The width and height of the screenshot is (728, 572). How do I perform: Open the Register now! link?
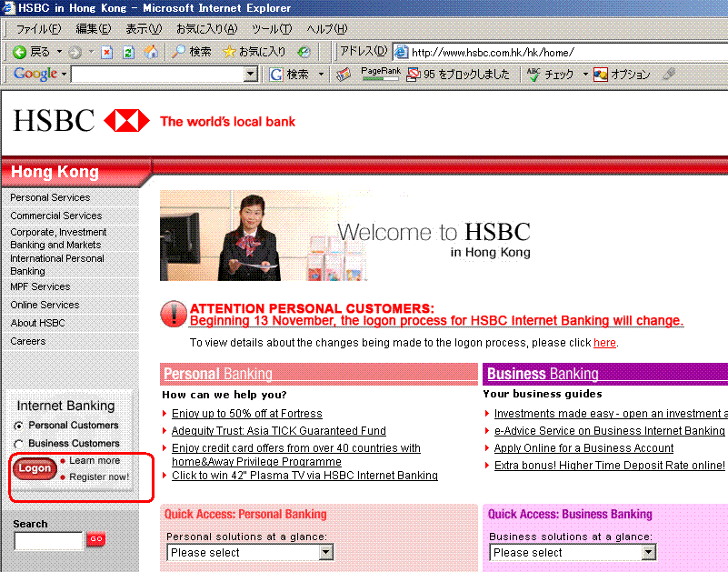[99, 477]
